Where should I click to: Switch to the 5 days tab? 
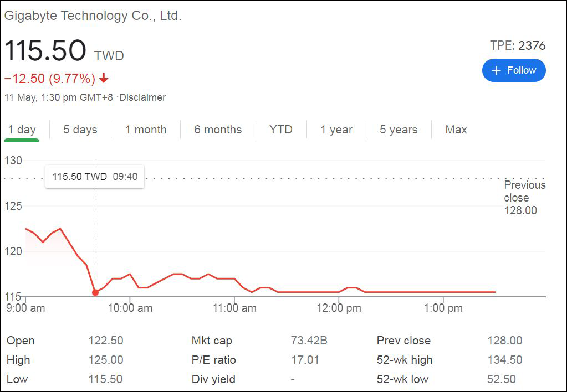coord(80,130)
